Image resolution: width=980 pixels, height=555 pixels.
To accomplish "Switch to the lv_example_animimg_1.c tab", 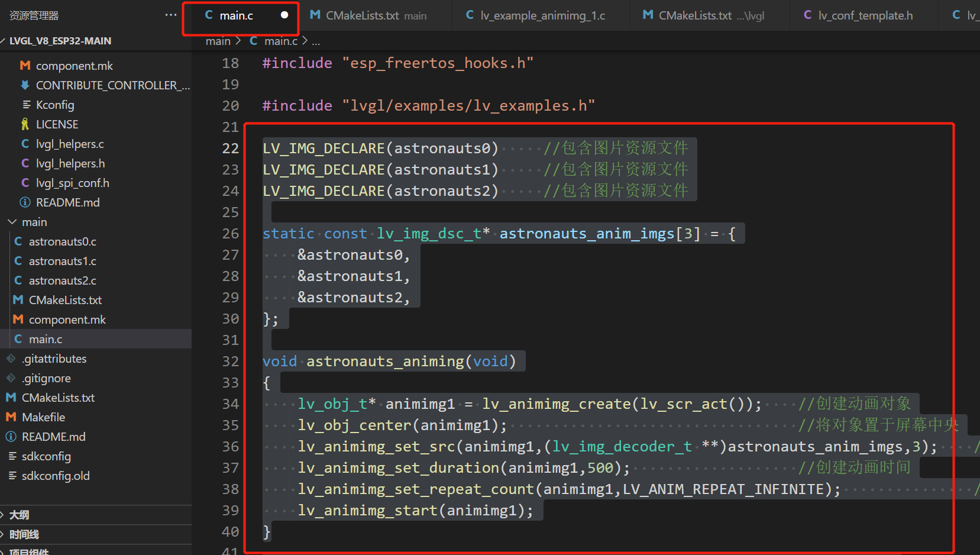I will coord(535,15).
